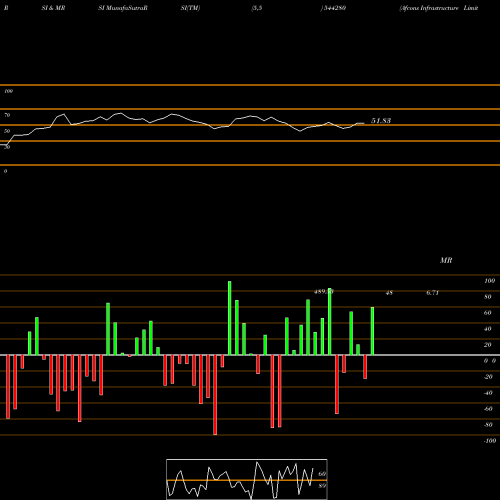Open the mini RSI overview chart thumbnail
The width and height of the screenshot is (500, 500).
tap(247, 479)
